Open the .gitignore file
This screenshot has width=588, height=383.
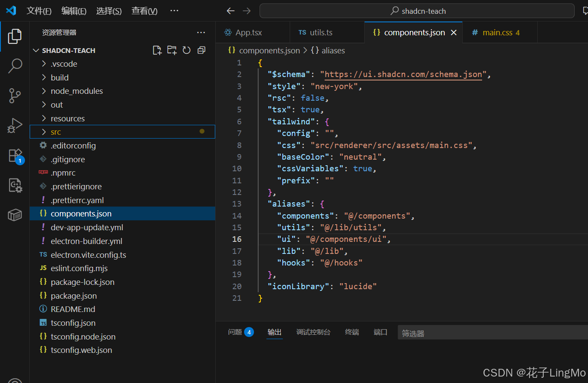click(122, 159)
